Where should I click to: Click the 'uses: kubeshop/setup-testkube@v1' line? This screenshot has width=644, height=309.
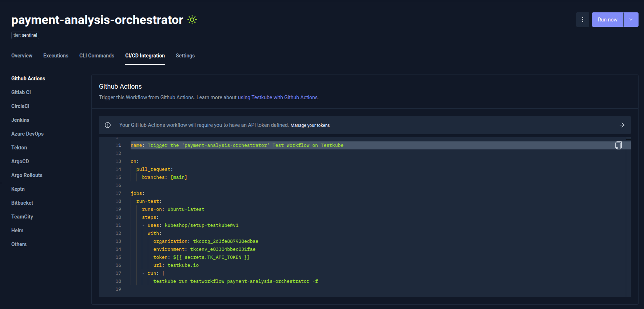point(193,225)
